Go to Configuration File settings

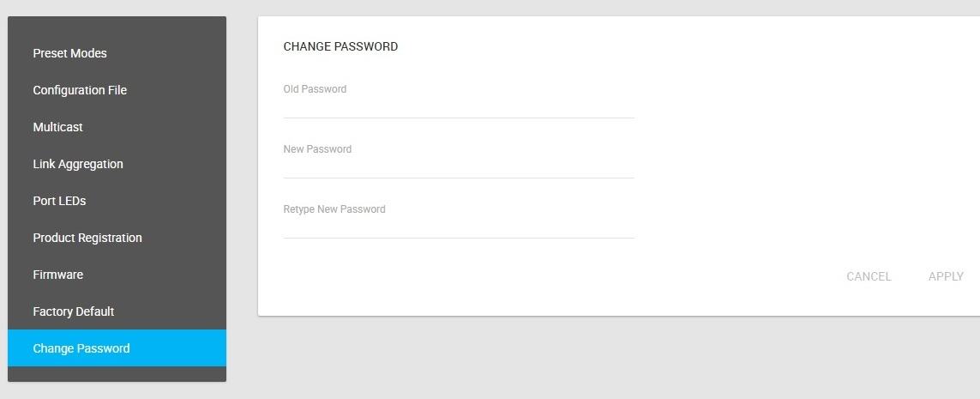pos(80,90)
